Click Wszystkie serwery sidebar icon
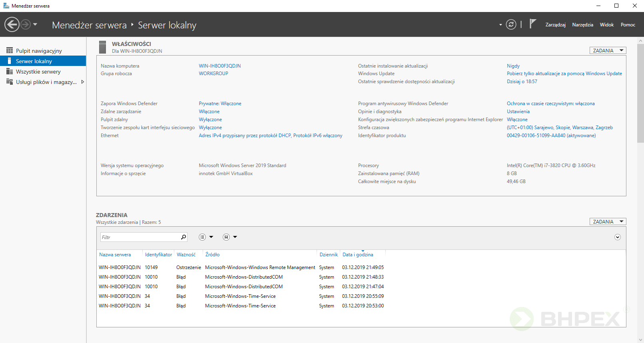Screen dimensions: 644x343 click(10, 71)
